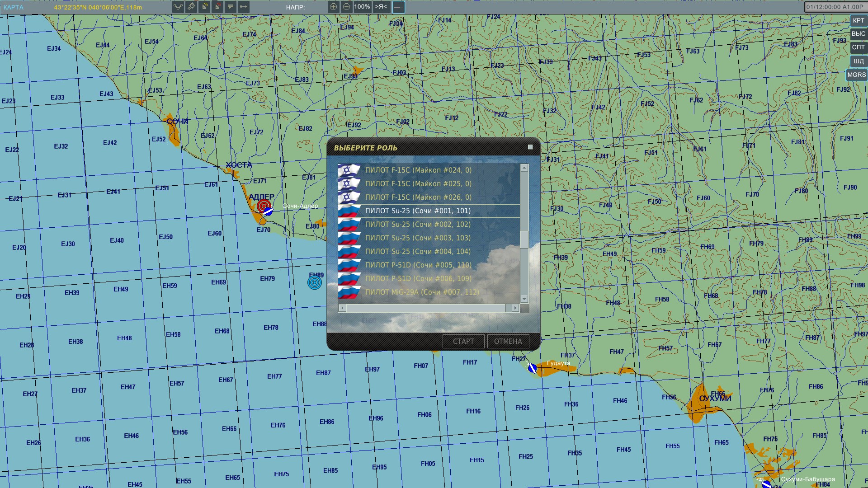Select pilot Su-25 Сочи #004, 104
This screenshot has height=488, width=868.
point(429,251)
